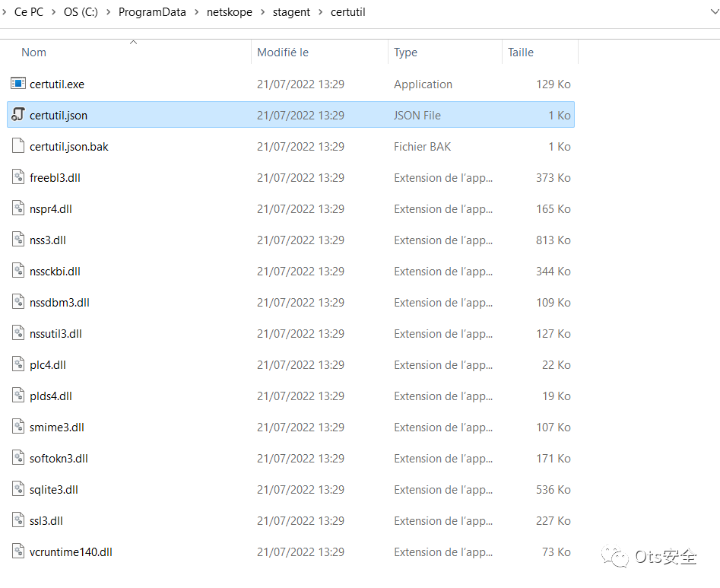Screen dimensions: 720x588
Task: Click the certutil.json file icon
Action: (x=18, y=115)
